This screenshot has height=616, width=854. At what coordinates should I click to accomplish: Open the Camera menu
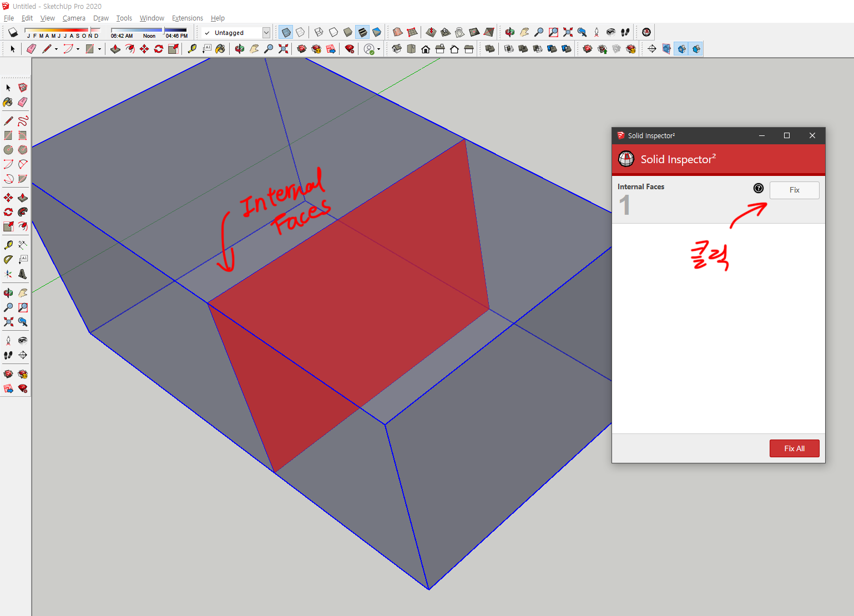74,18
